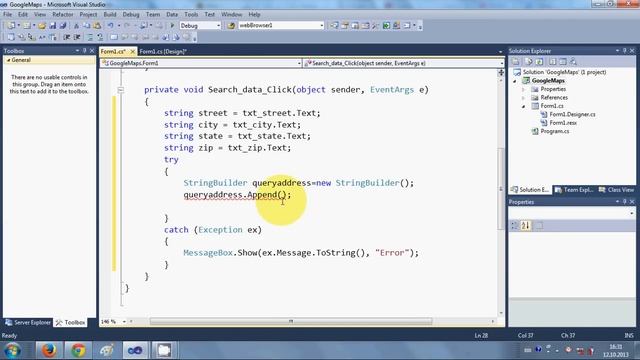Collapse the GoogleMaps project node
640x360 pixels.
point(515,81)
